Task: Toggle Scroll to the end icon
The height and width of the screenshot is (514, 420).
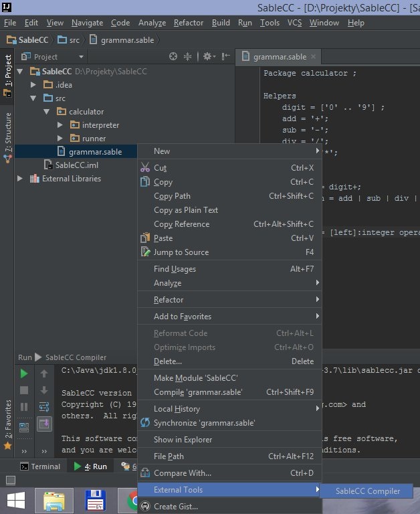Action: click(44, 424)
